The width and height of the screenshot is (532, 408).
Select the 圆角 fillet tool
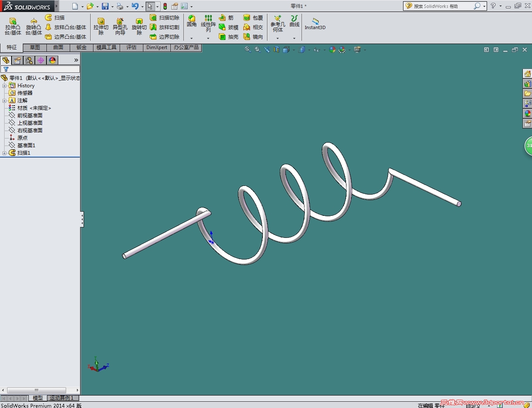pos(192,21)
